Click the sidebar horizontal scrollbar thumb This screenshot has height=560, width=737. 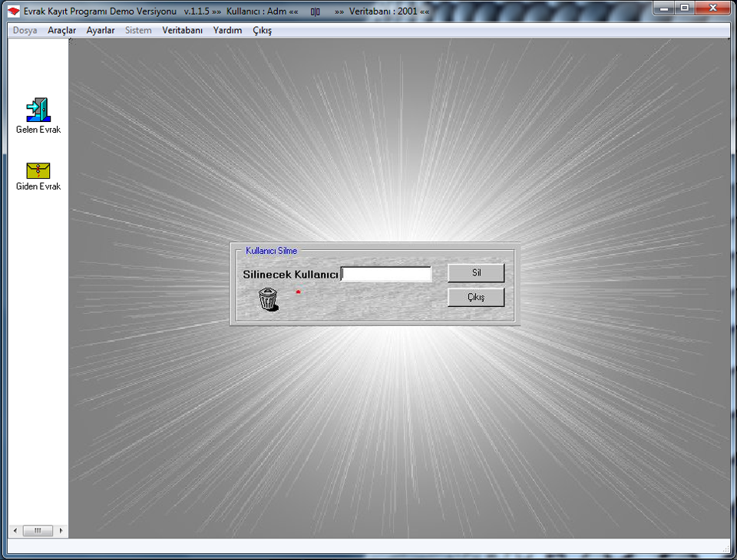click(38, 530)
